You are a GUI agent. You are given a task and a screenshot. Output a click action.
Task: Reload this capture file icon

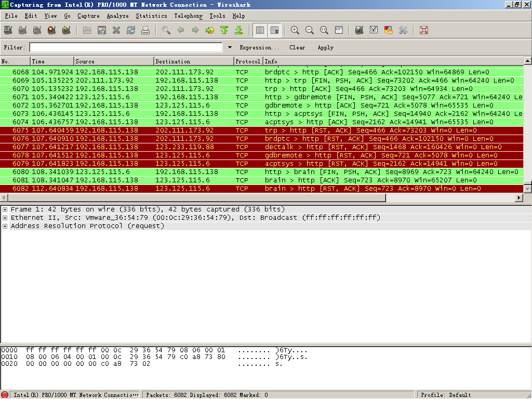pyautogui.click(x=131, y=30)
